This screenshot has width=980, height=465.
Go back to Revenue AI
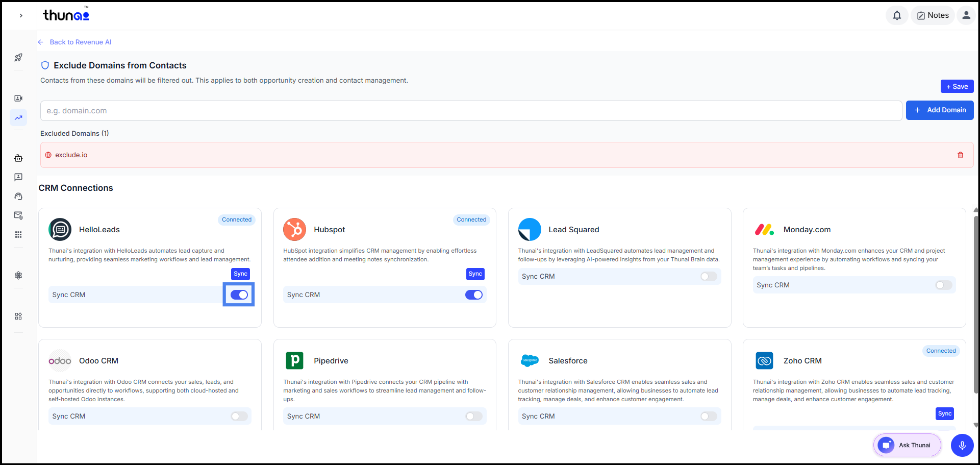tap(74, 42)
